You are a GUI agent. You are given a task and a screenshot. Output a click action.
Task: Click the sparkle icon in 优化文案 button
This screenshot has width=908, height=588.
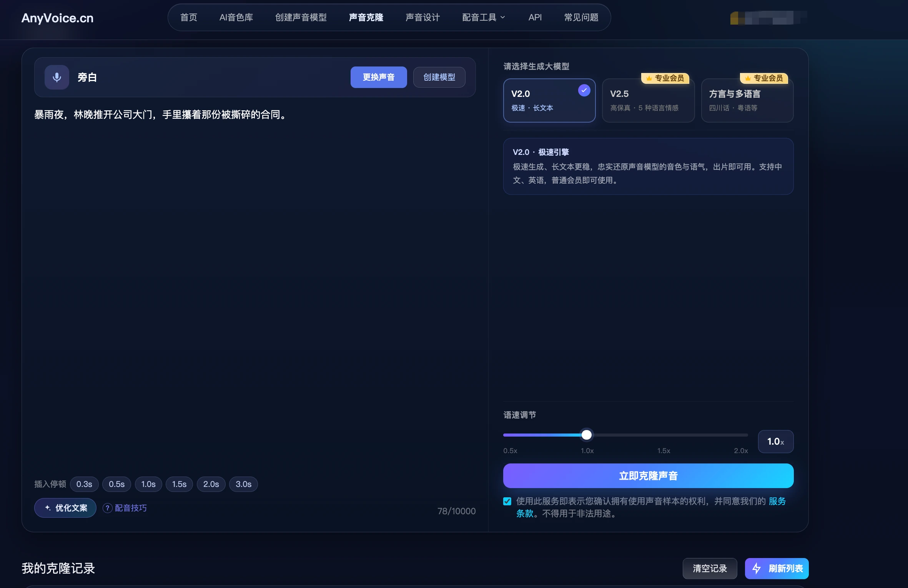pyautogui.click(x=48, y=508)
